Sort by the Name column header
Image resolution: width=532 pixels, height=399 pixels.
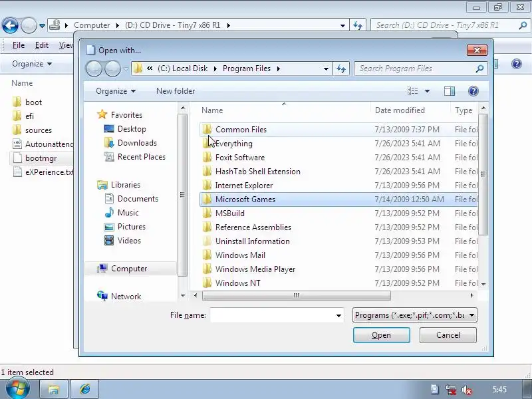[212, 110]
